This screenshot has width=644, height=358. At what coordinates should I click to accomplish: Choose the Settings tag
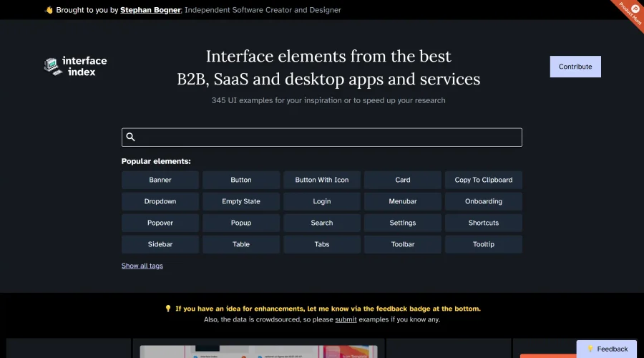402,223
